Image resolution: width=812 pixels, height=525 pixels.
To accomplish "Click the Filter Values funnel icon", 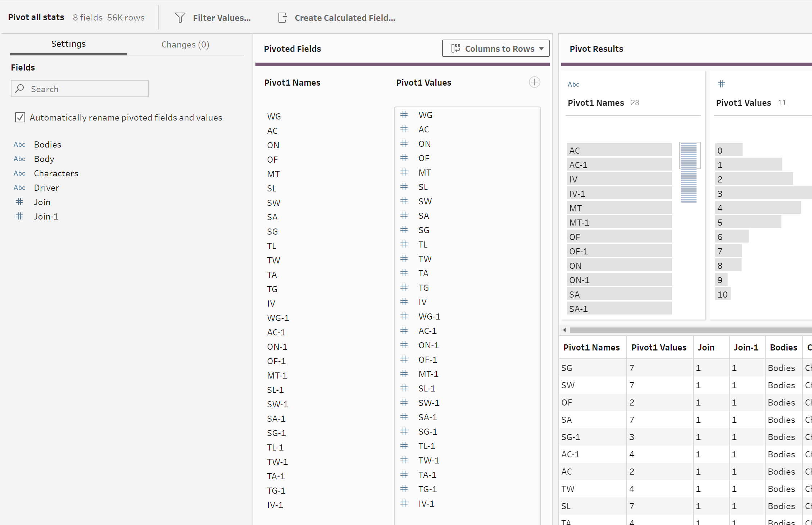I will [x=180, y=18].
